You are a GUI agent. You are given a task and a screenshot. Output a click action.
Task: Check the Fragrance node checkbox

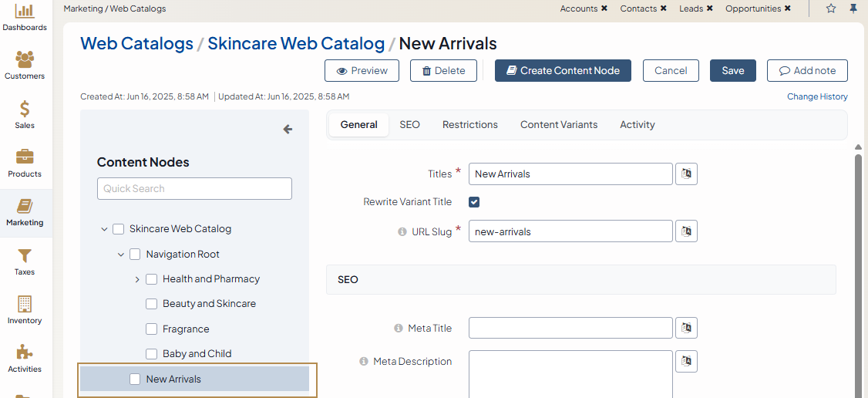click(x=152, y=329)
